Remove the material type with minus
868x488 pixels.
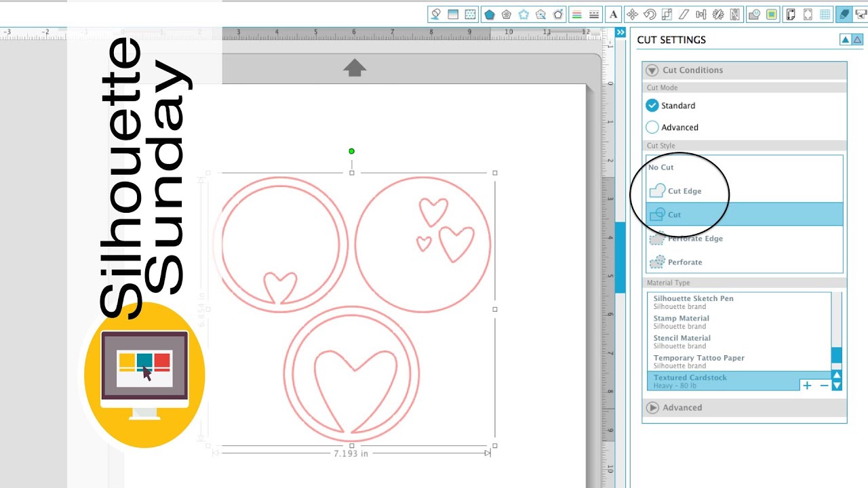point(825,385)
